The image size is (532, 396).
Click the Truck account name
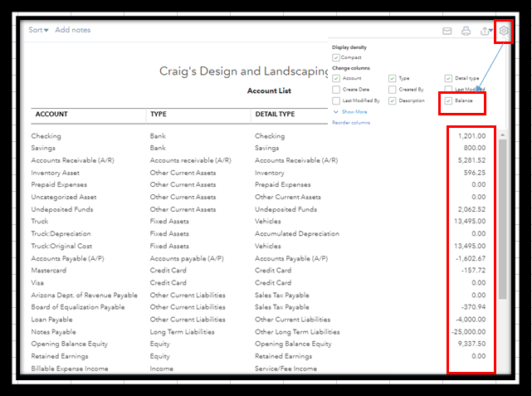tap(40, 221)
